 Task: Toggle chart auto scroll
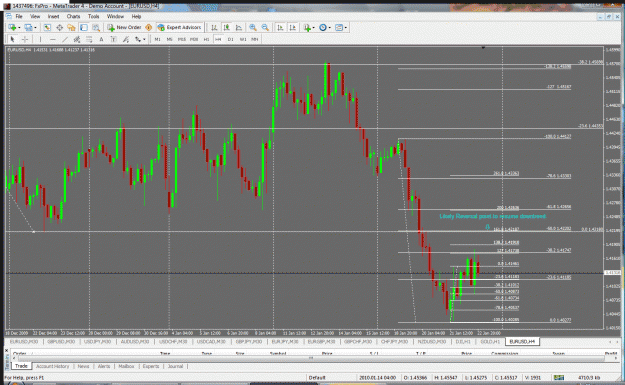coord(280,28)
